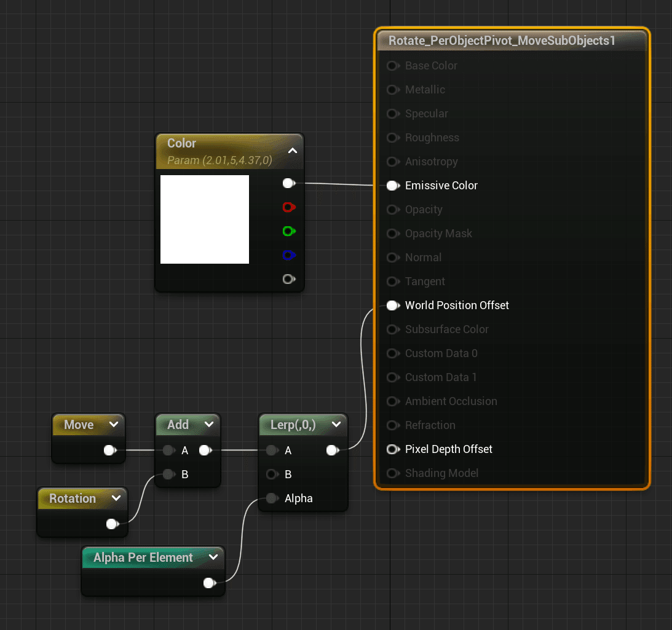Click the white Color preview swatch

pos(205,219)
